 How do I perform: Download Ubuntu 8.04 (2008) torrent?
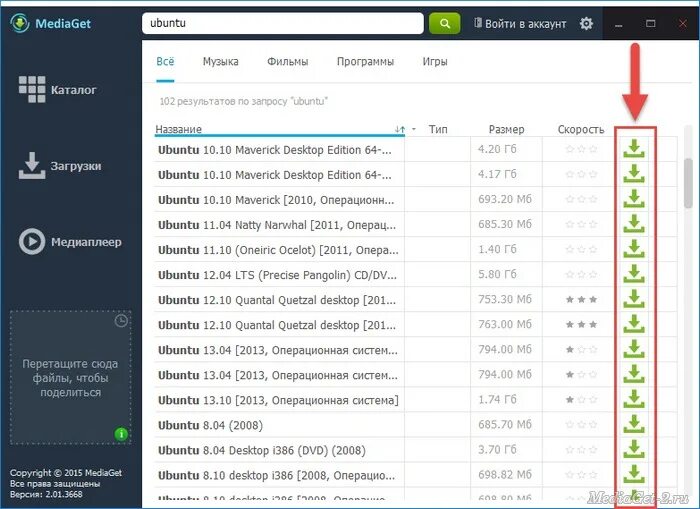(634, 424)
